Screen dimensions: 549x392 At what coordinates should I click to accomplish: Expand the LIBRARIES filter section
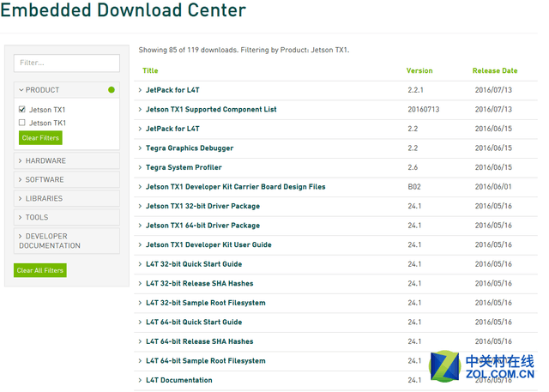(67, 198)
